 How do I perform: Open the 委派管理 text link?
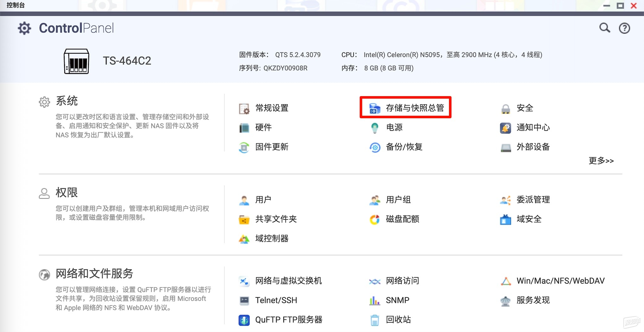(533, 200)
